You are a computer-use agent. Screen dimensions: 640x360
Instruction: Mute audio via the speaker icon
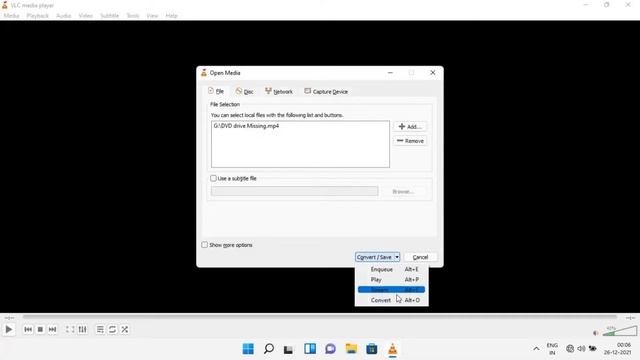pos(596,333)
